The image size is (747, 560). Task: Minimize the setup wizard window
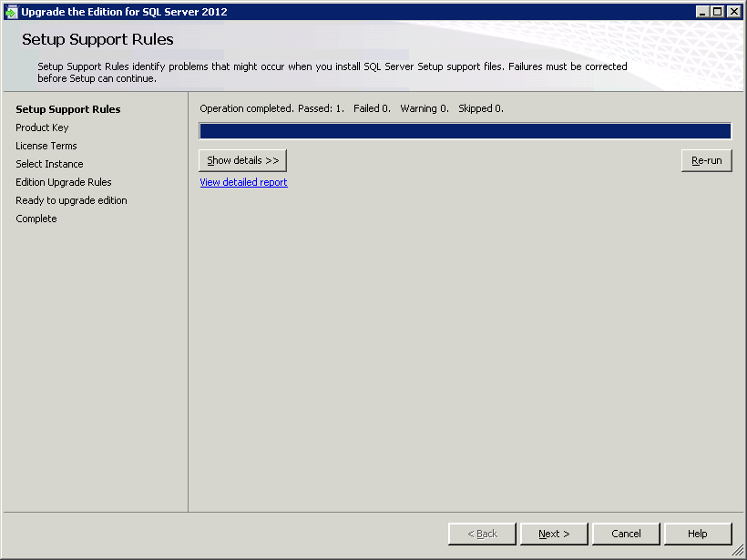[702, 12]
